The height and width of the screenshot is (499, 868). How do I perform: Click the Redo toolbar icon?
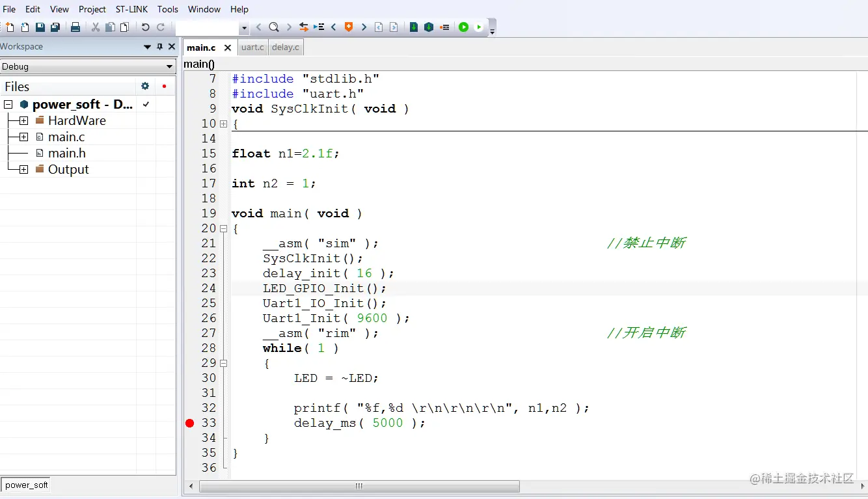(x=160, y=27)
